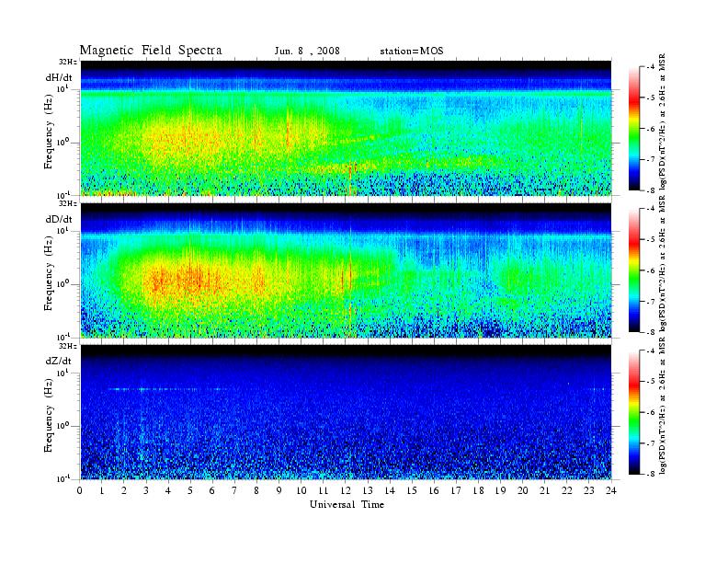The image size is (728, 563).
Task: Click the "-6" value on dD/dt color scale
Action: point(651,270)
